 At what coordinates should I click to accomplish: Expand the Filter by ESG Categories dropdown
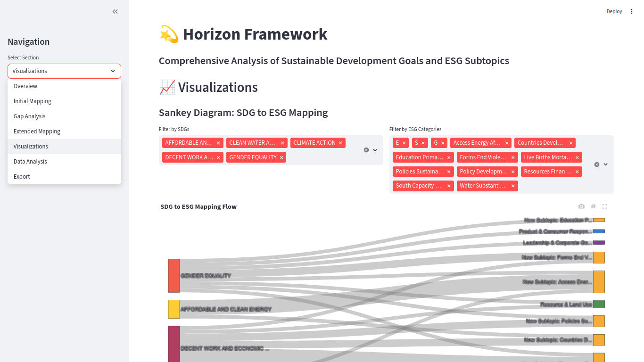pyautogui.click(x=606, y=165)
